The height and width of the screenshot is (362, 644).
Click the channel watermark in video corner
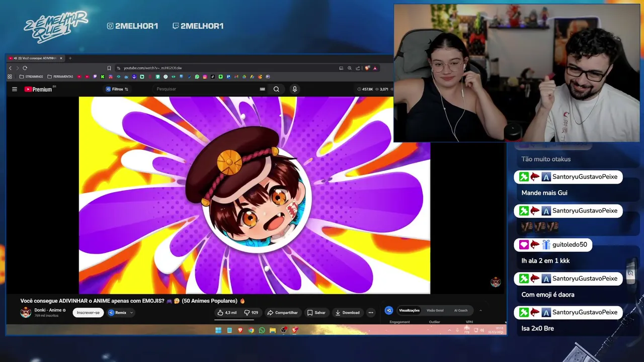[496, 282]
